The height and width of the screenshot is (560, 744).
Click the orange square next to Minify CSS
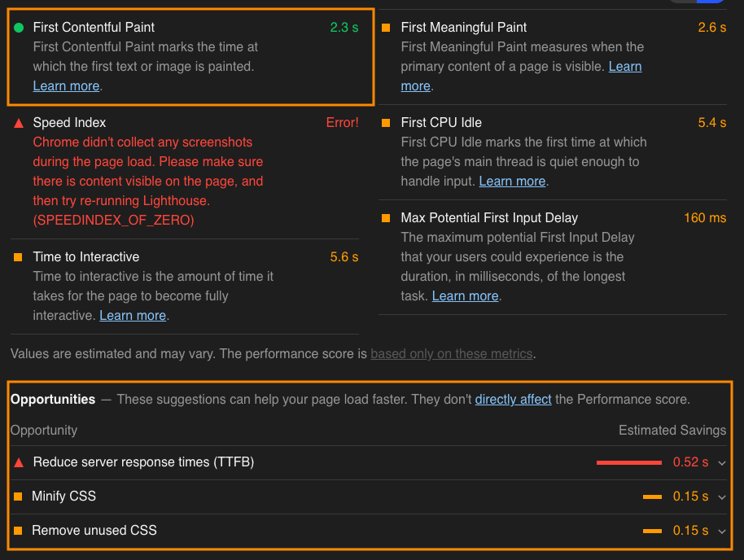click(x=19, y=497)
